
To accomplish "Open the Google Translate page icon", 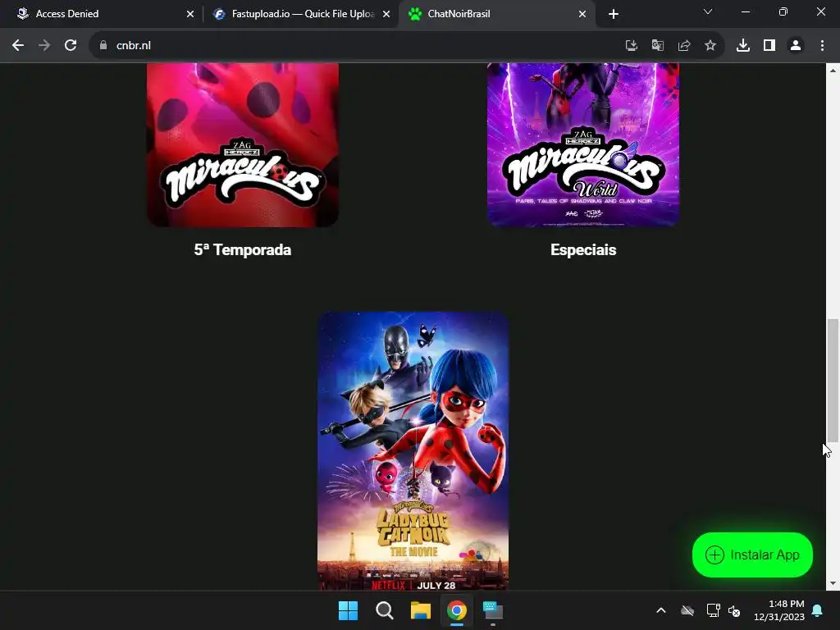I will pyautogui.click(x=658, y=46).
